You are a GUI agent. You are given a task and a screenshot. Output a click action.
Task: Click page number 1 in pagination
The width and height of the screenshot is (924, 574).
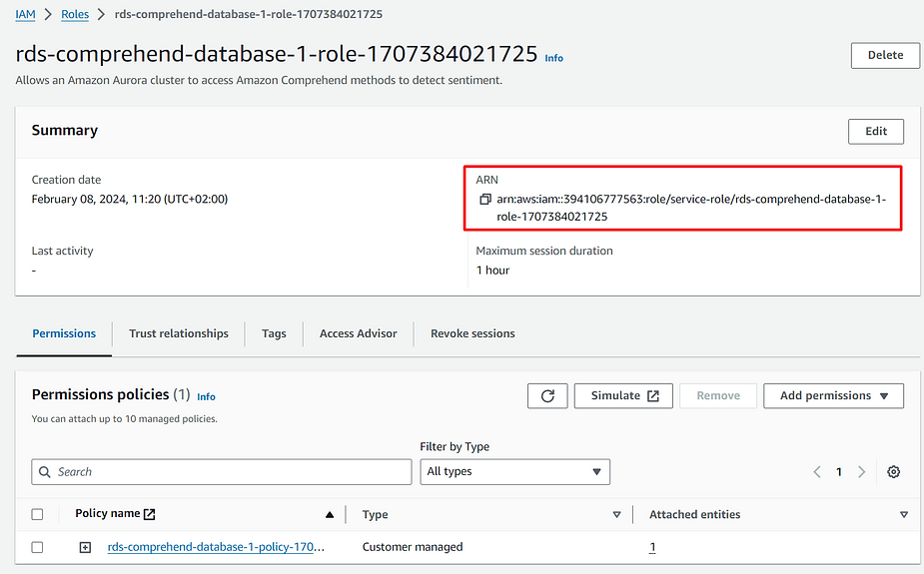(838, 471)
